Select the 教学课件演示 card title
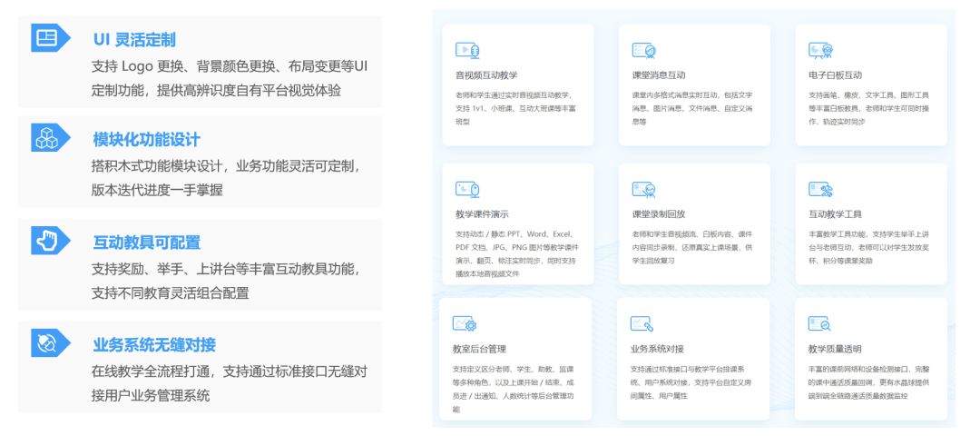Image resolution: width=980 pixels, height=436 pixels. click(x=482, y=214)
